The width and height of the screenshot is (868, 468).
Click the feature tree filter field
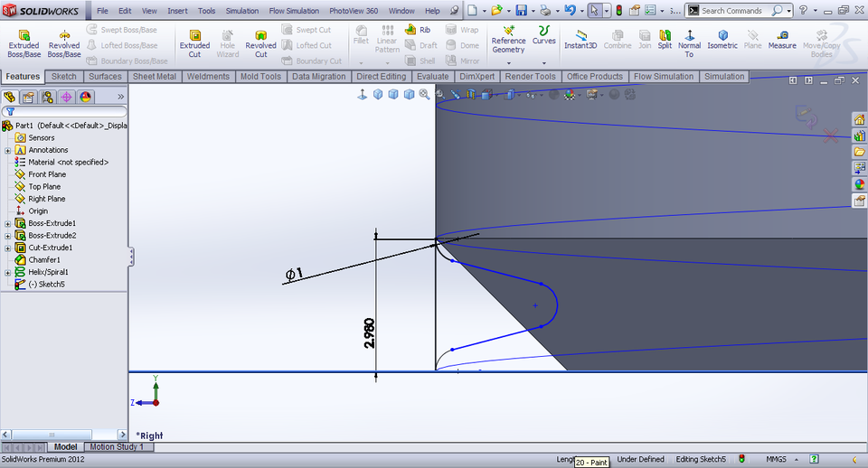[64, 112]
